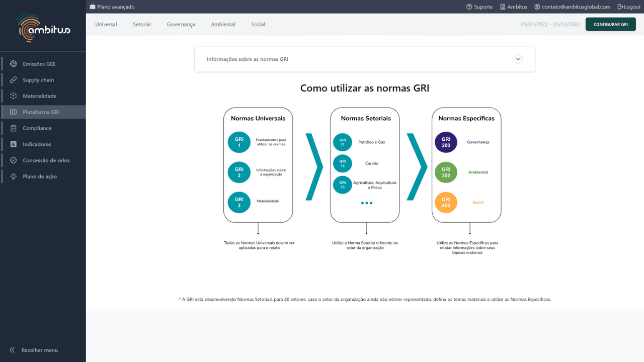Screen dimensions: 644x362
Task: Open Materialidade menu item
Action: tap(43, 96)
